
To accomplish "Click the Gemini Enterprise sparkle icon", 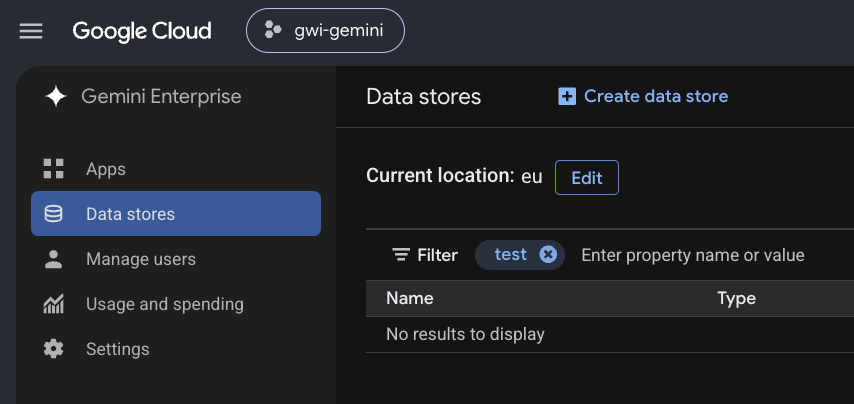I will (x=56, y=97).
